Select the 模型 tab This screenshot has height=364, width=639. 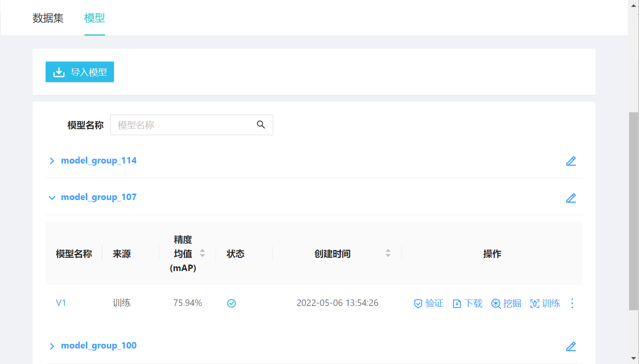[x=95, y=18]
